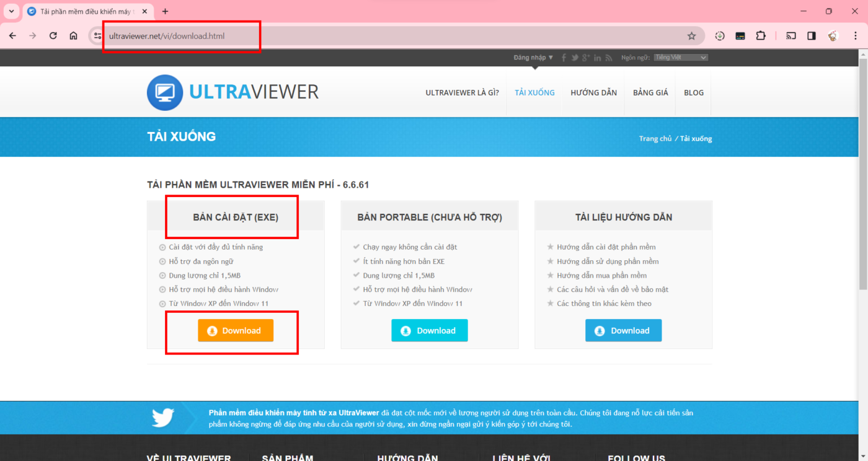Screen dimensions: 868x461
Task: Select the UltraViewer download browser tab
Action: [87, 12]
